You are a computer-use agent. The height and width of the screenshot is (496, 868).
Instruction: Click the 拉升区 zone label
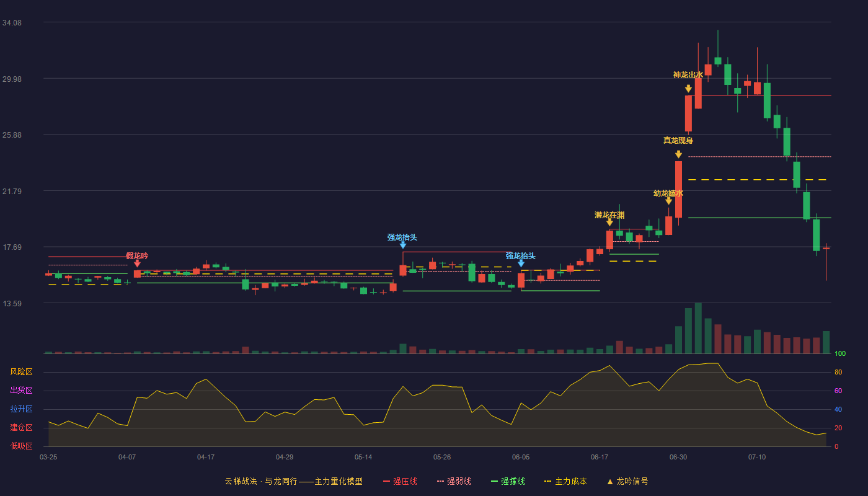click(21, 409)
